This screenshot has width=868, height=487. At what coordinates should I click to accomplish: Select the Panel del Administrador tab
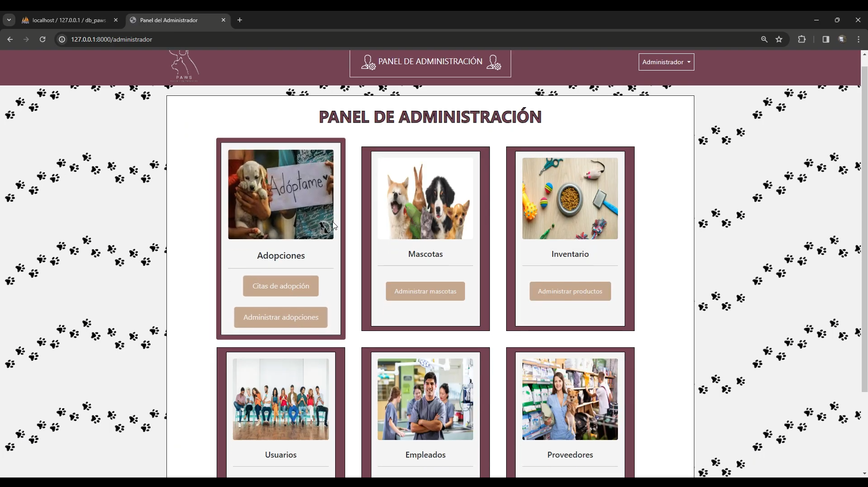pyautogui.click(x=170, y=20)
